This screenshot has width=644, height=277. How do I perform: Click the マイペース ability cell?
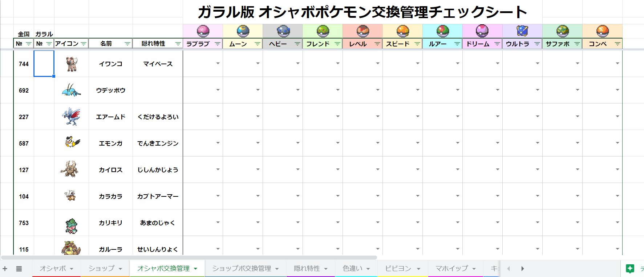click(x=158, y=64)
